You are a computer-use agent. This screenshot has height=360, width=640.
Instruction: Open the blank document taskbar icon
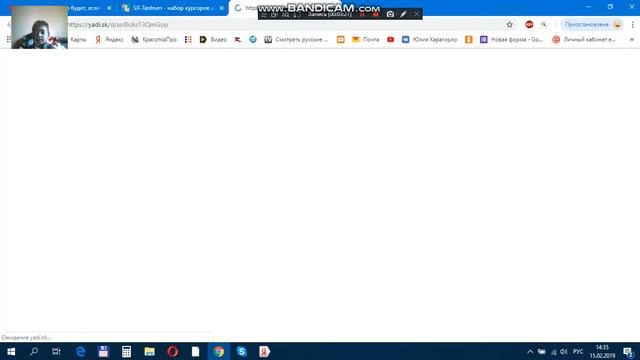coord(196,351)
